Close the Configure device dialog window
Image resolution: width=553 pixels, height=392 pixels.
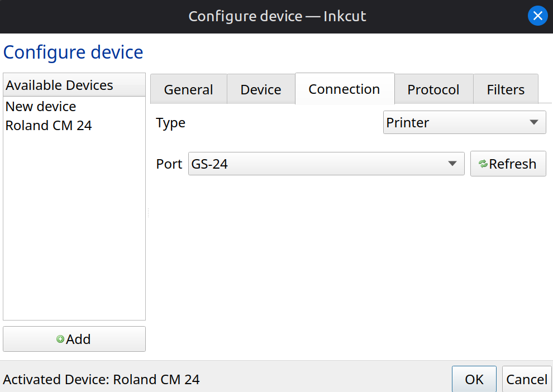(x=537, y=16)
